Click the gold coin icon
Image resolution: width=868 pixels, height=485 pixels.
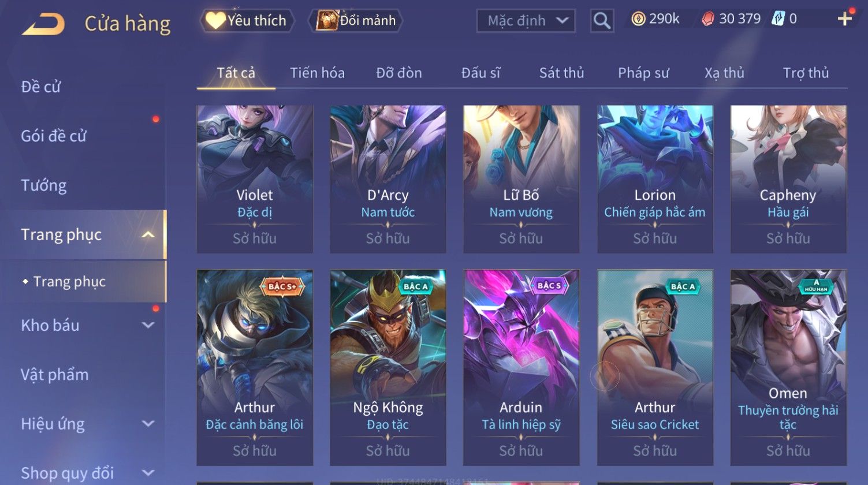(x=638, y=19)
